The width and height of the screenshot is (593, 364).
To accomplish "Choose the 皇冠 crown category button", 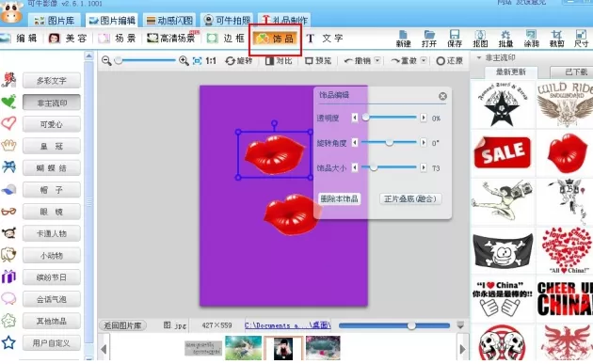I will point(52,147).
